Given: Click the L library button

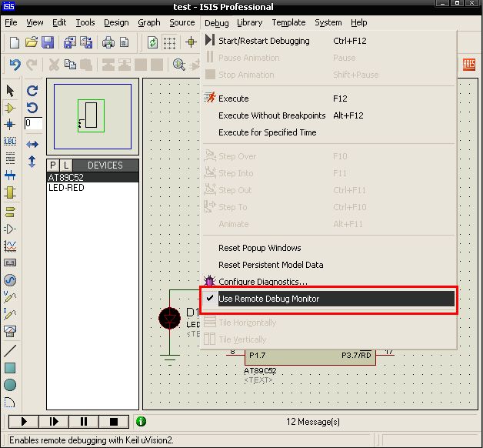Looking at the screenshot, I should coord(66,165).
